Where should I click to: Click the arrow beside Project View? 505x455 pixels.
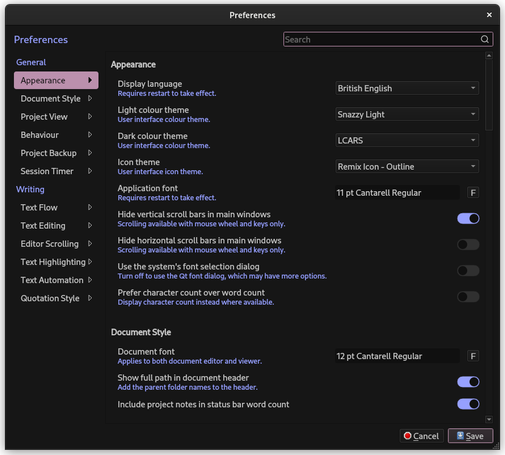pos(90,116)
